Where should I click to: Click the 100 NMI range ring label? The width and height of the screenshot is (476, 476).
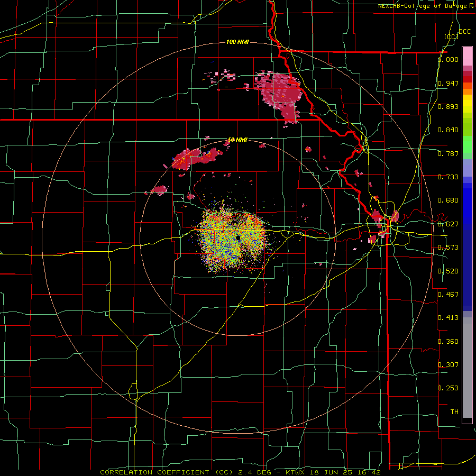pos(237,42)
